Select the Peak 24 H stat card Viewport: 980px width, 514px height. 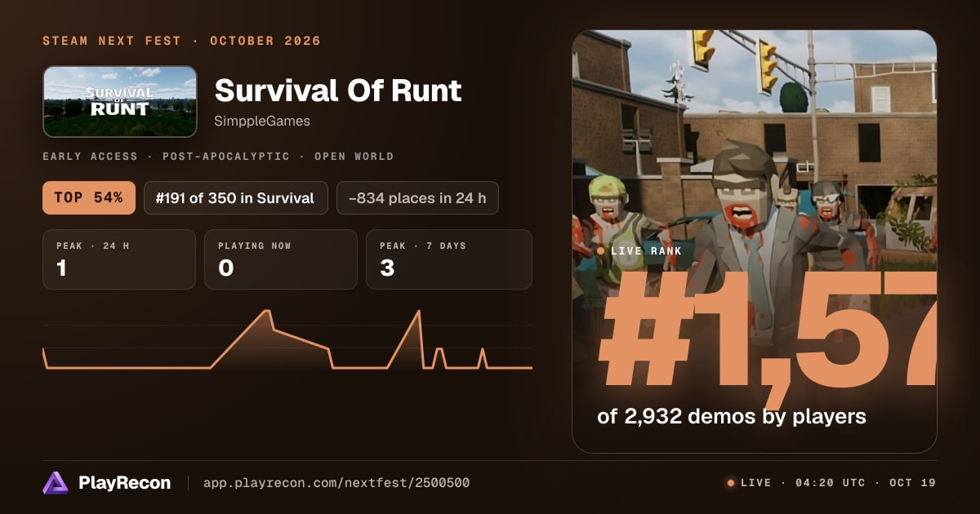click(119, 259)
